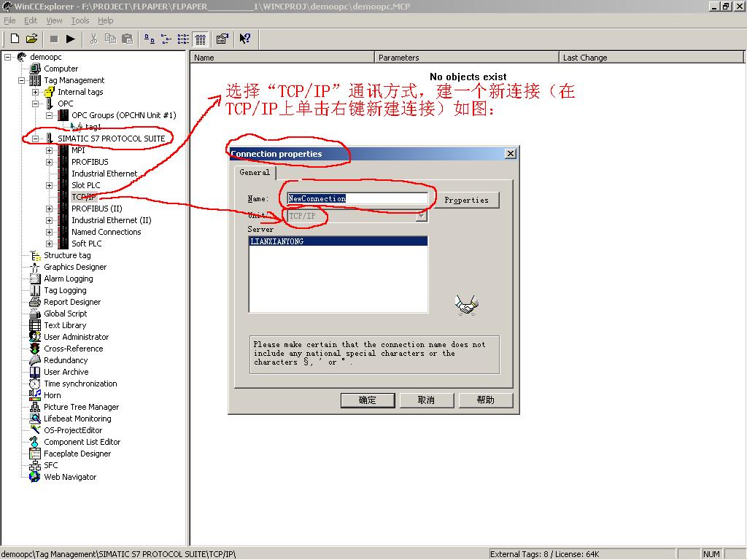Click the Copy toolbar icon

click(110, 39)
